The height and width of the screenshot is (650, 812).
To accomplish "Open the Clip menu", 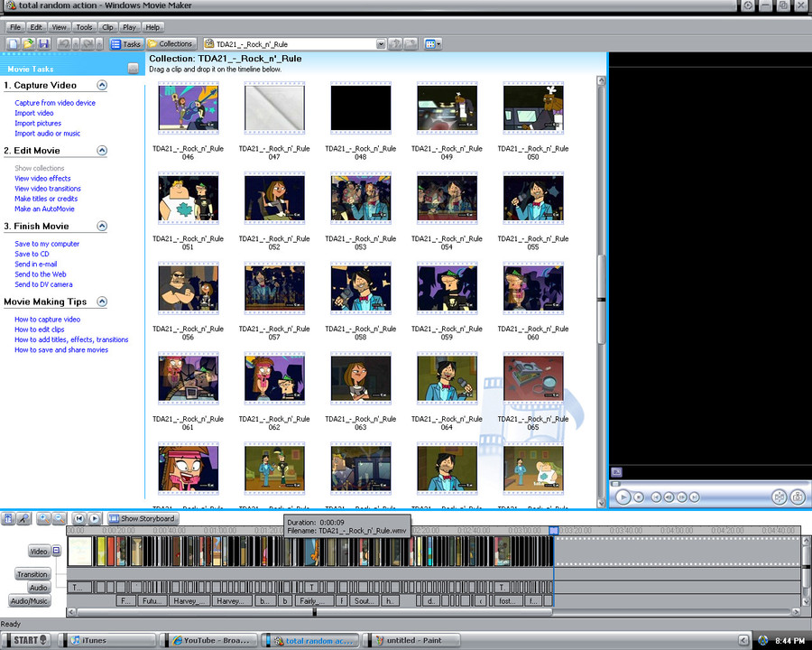I will click(x=107, y=27).
